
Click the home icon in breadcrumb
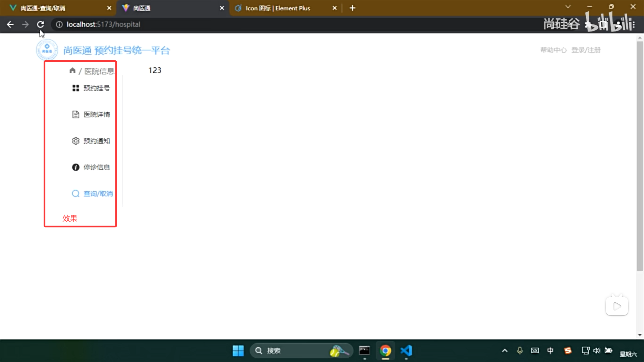(x=72, y=70)
